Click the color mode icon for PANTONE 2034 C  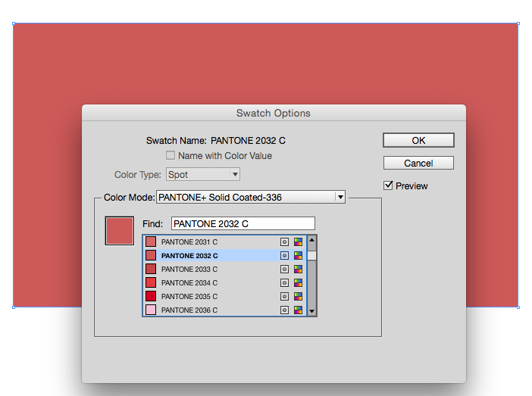coord(298,282)
